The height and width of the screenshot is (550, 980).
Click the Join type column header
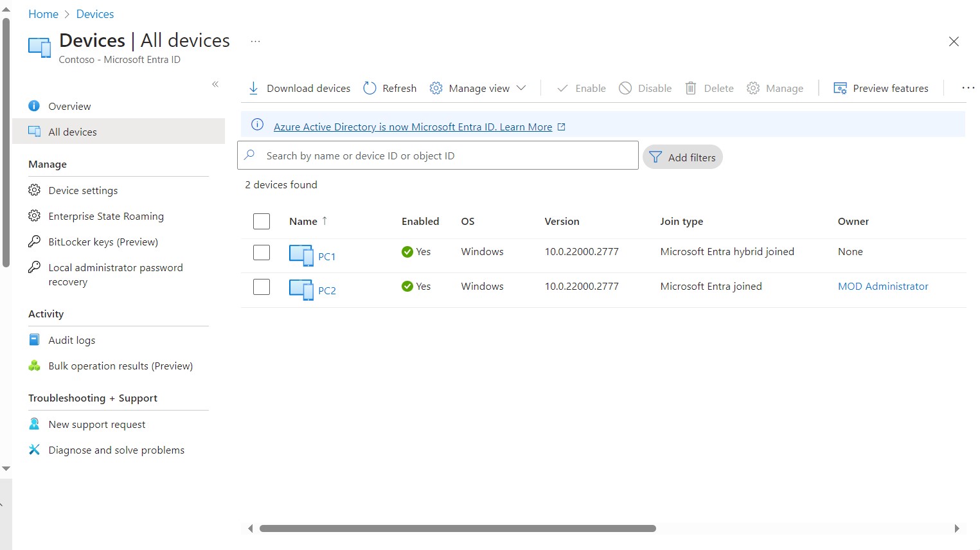[x=681, y=221]
